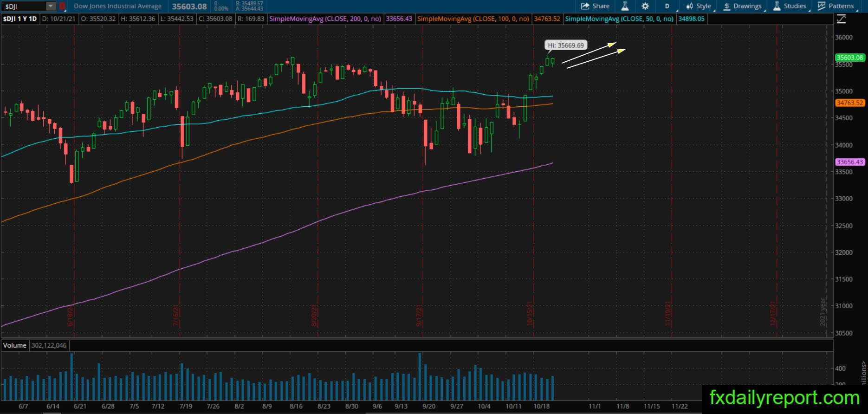
Task: Click the 50 SMA value 34898.05
Action: click(x=691, y=19)
